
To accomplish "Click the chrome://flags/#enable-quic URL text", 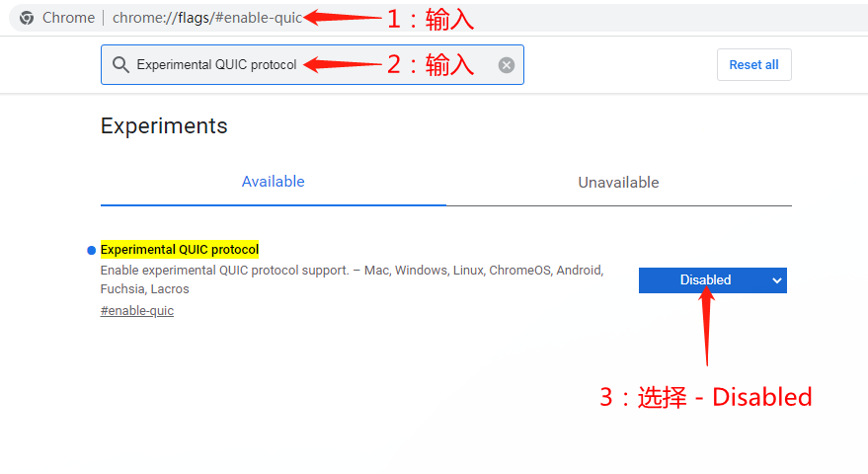I will (207, 18).
